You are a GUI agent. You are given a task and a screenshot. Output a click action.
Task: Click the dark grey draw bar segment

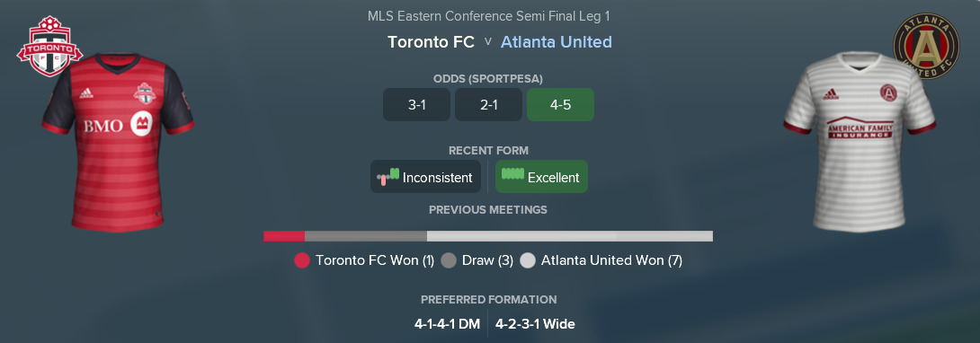[x=366, y=236]
